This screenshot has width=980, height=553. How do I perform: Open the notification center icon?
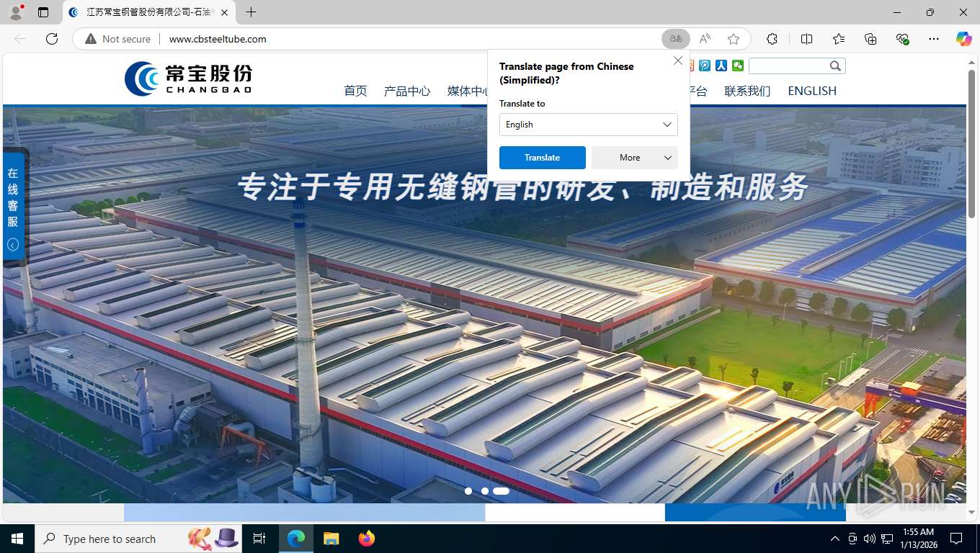[956, 539]
